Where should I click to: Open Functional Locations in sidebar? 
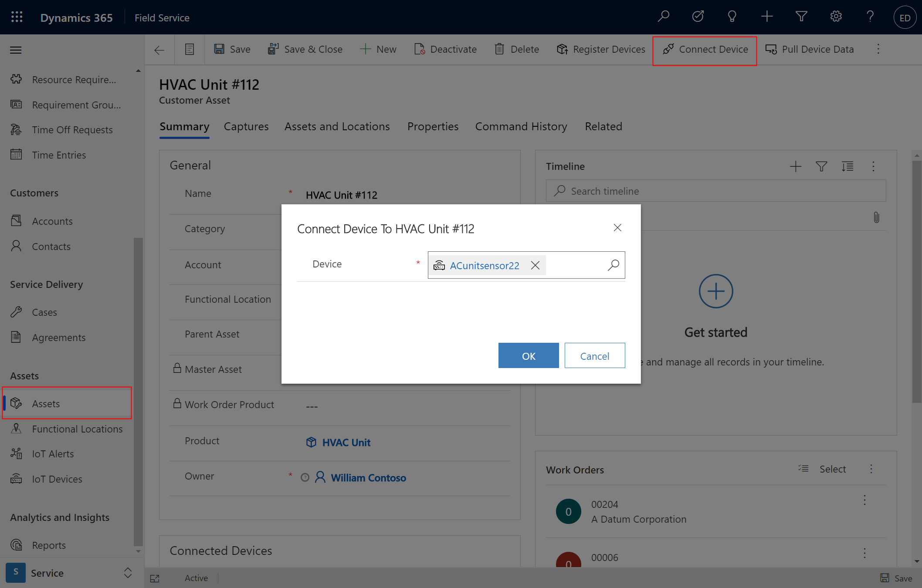point(66,429)
